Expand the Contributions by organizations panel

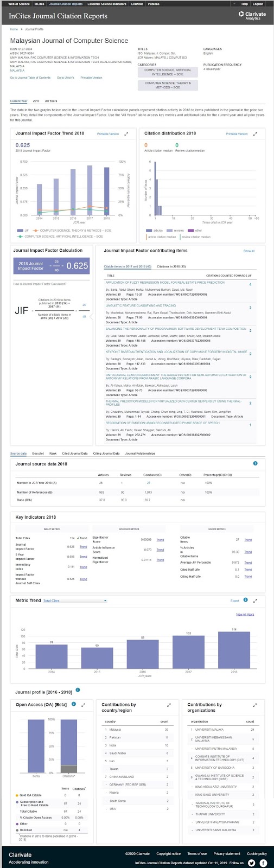(x=255, y=705)
